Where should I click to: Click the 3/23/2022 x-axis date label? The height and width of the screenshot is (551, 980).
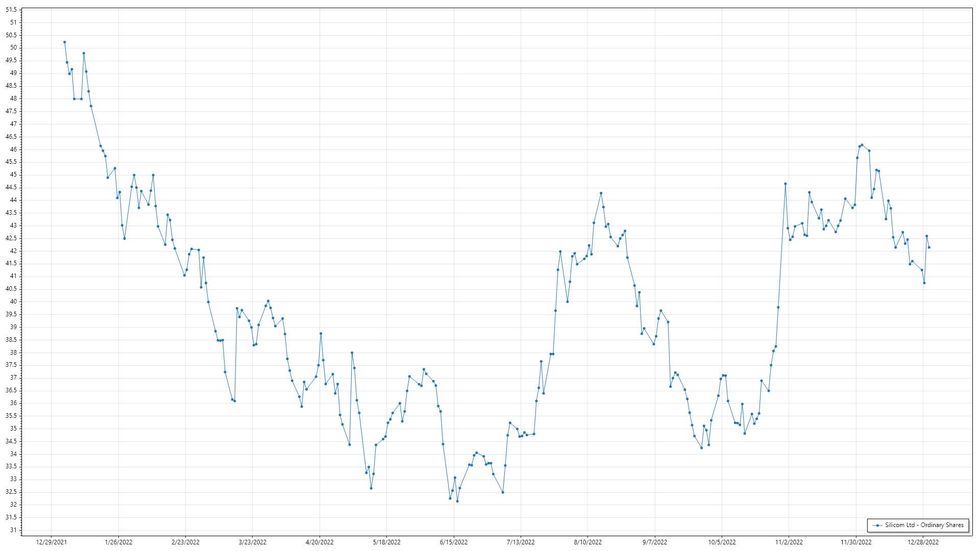pyautogui.click(x=253, y=542)
